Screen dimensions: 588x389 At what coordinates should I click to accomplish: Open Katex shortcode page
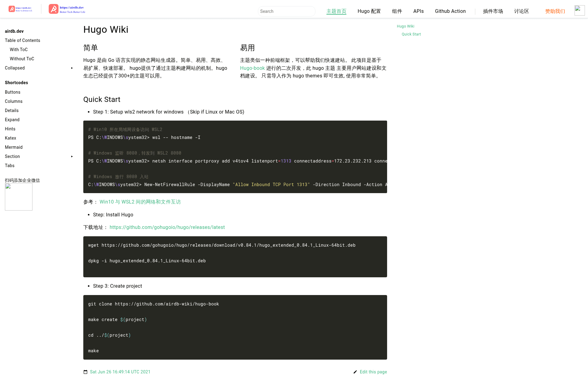pos(10,138)
